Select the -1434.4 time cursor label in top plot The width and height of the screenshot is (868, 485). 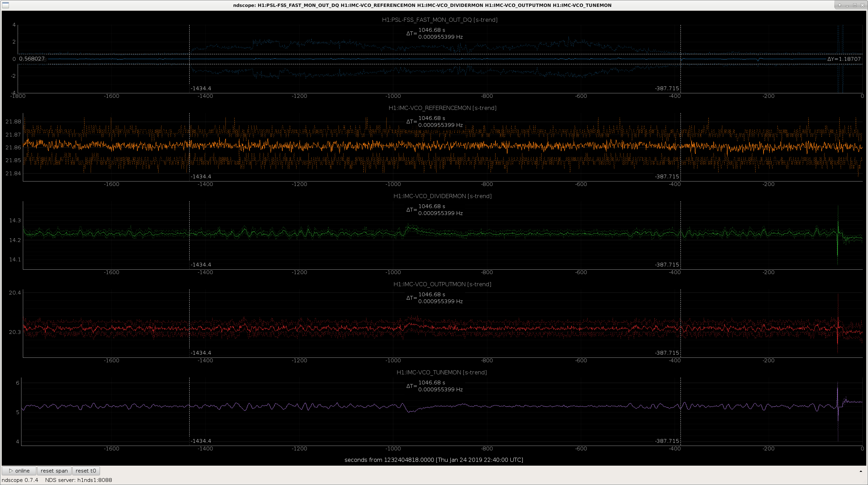pos(201,88)
